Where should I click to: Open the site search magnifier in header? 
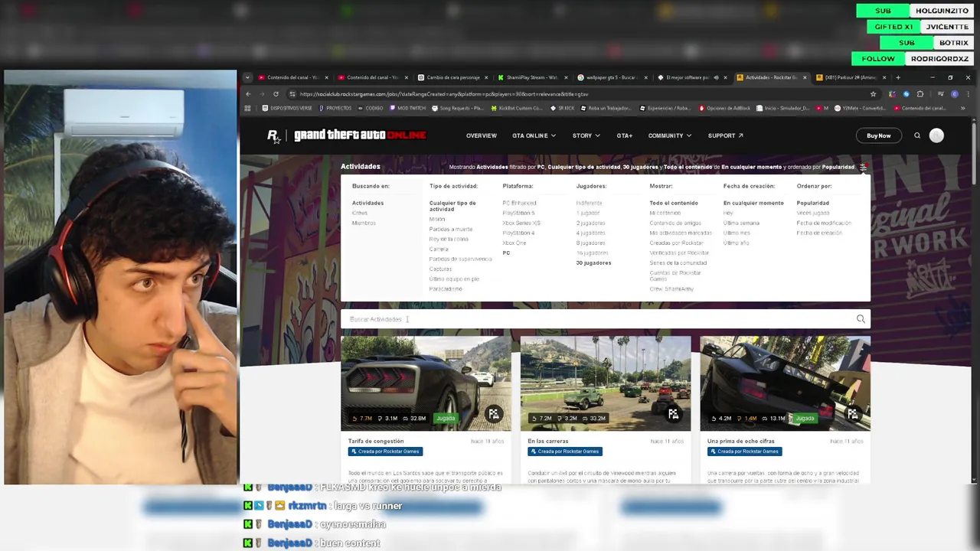[x=917, y=135]
